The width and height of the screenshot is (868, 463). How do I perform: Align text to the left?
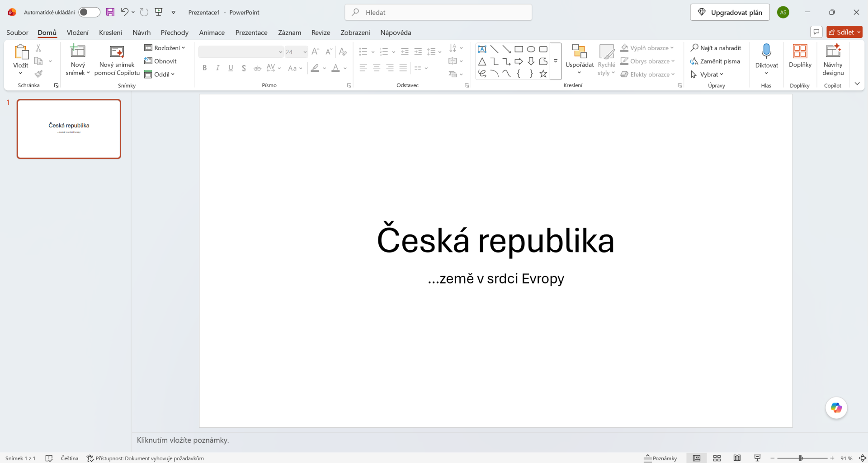coord(363,68)
